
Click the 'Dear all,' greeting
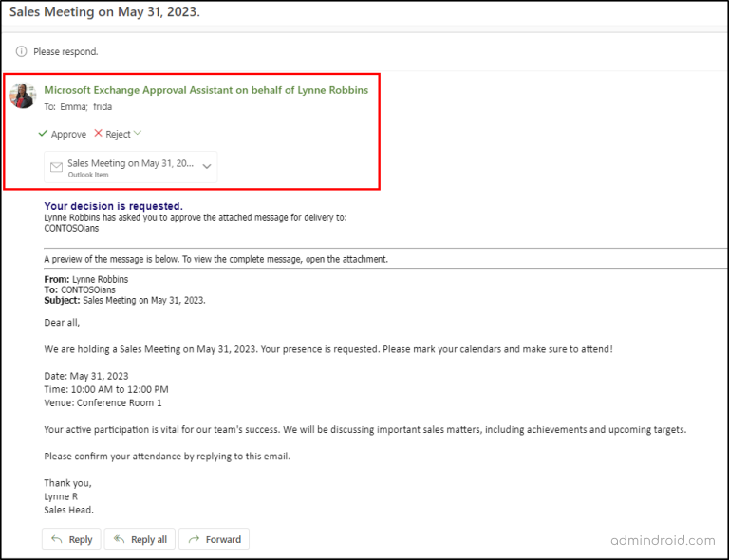pos(62,323)
